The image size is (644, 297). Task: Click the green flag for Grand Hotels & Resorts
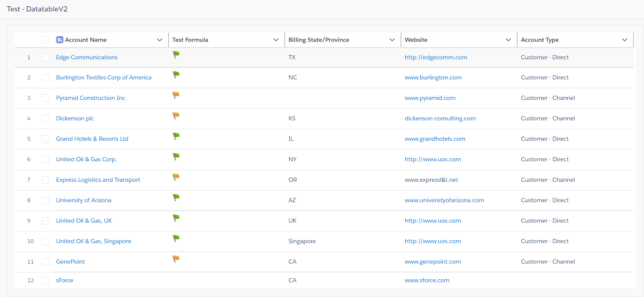(176, 136)
